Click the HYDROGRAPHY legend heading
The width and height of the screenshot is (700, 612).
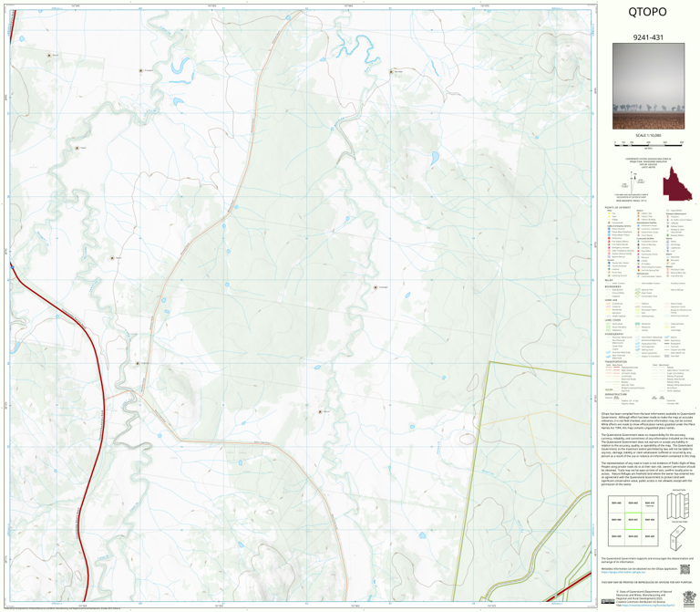pos(614,334)
